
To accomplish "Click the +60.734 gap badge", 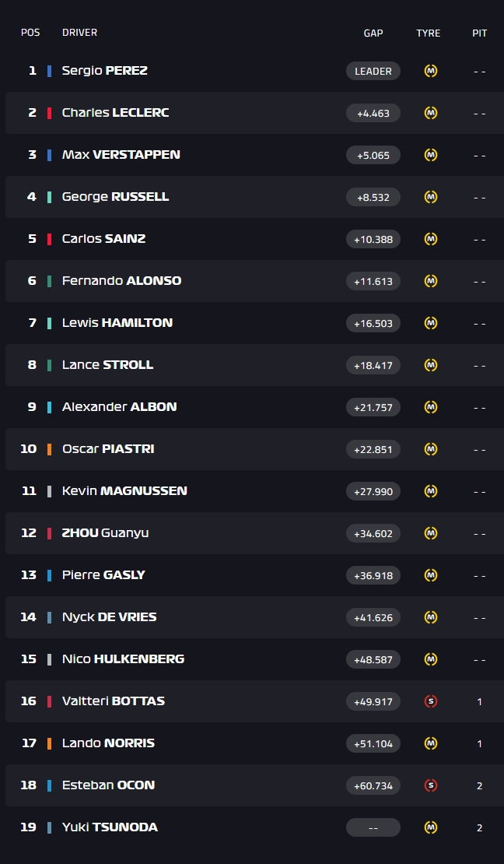I will (373, 785).
